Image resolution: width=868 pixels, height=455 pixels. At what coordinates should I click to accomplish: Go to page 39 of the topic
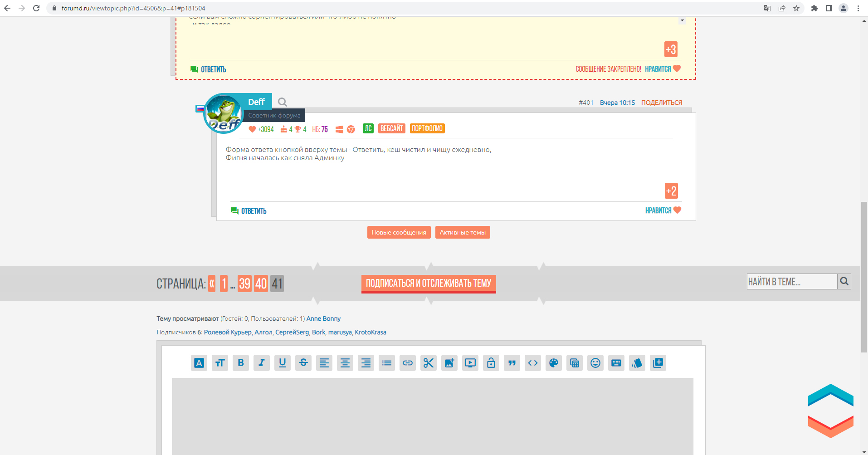(x=244, y=284)
